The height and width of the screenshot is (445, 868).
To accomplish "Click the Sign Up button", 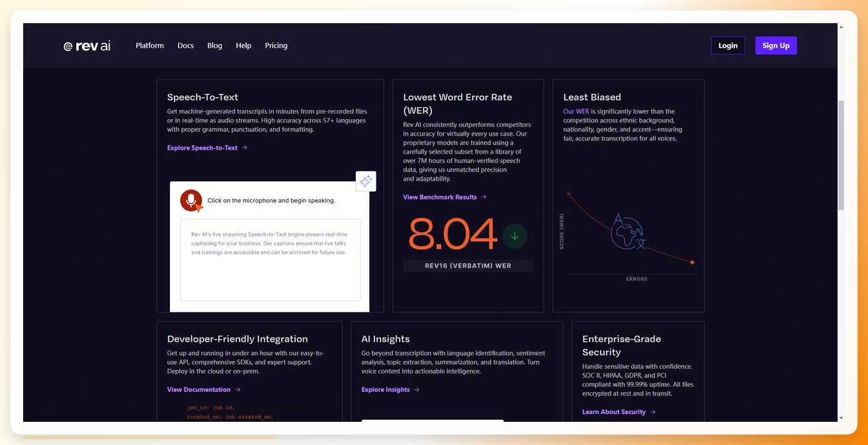I will point(776,46).
